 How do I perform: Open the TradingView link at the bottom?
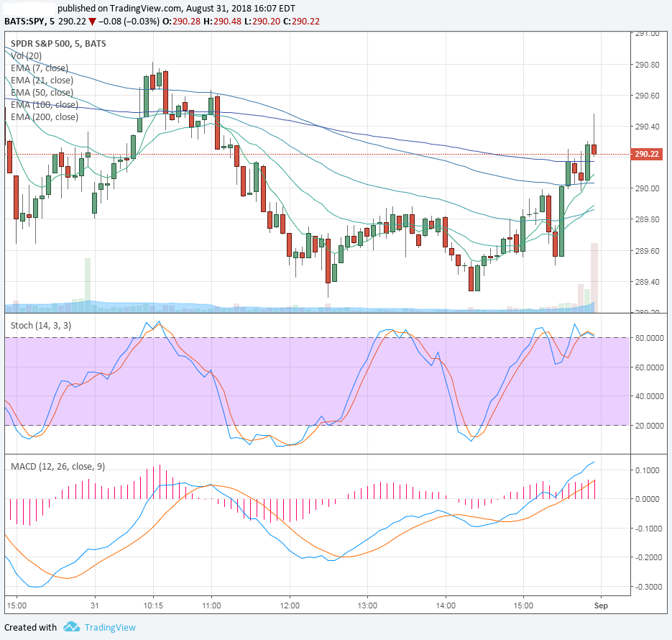[x=110, y=628]
